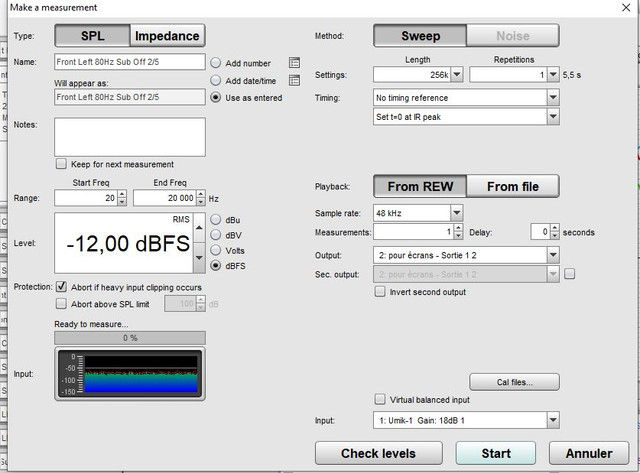Click the Check levels button
The height and width of the screenshot is (473, 640).
(378, 453)
